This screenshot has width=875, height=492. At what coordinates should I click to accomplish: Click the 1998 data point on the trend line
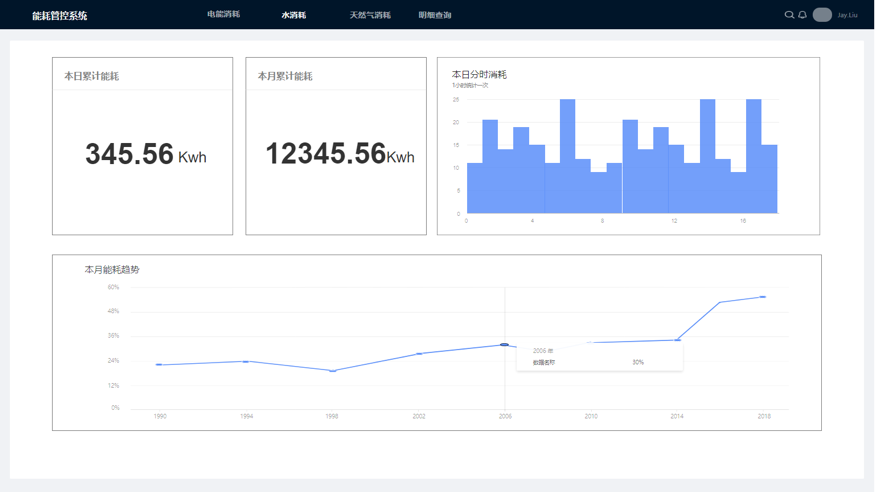coord(333,371)
